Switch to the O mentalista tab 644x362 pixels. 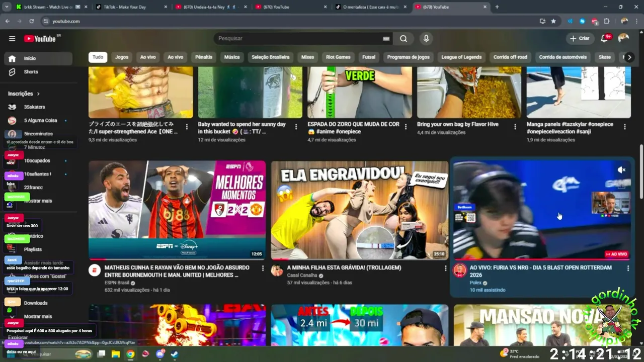[x=371, y=7]
